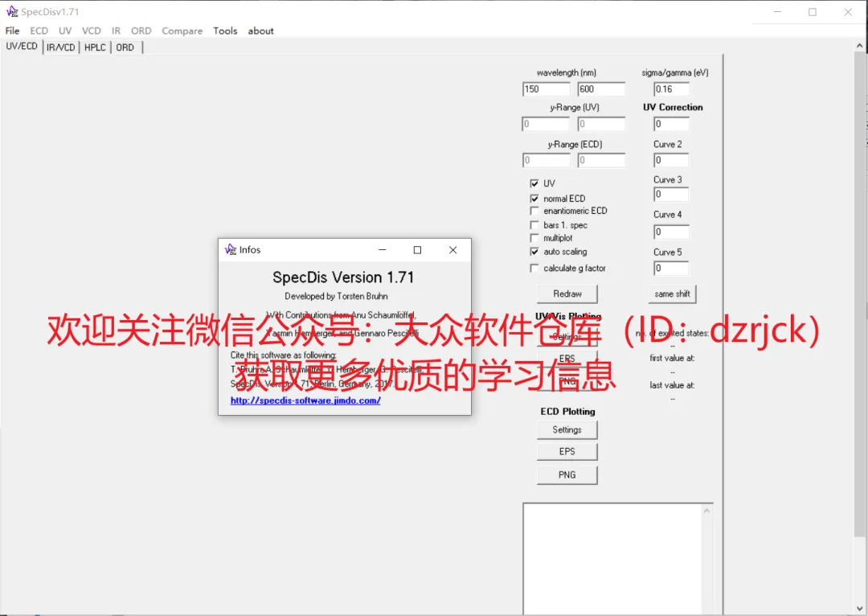Screen dimensions: 868x616
Task: Open the about menu
Action: click(260, 31)
